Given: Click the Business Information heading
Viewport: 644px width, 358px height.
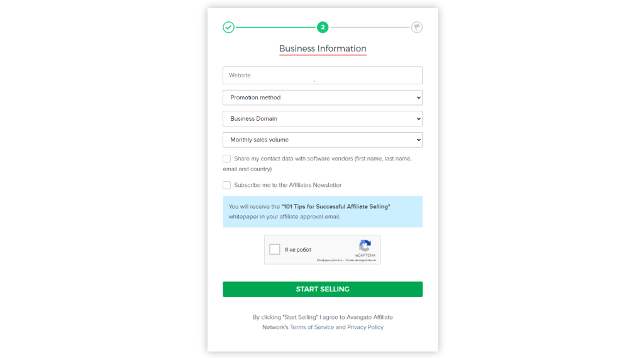Looking at the screenshot, I should [323, 48].
